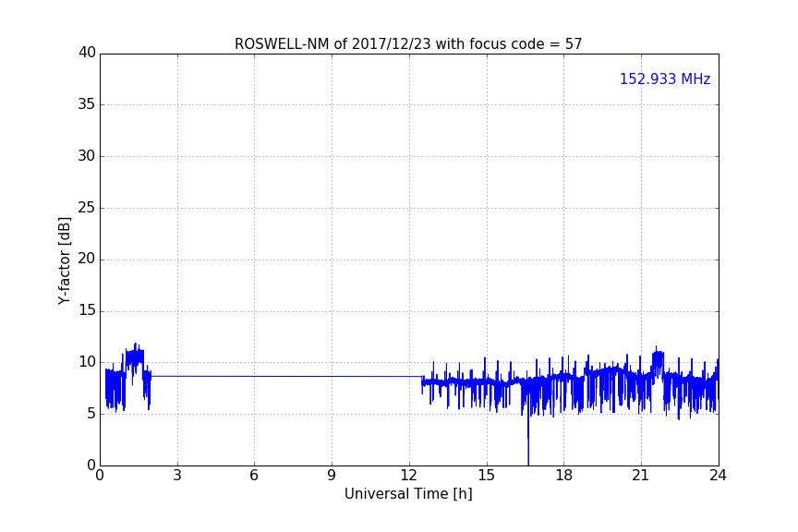Click the y-axis tick label '40'

87,53
